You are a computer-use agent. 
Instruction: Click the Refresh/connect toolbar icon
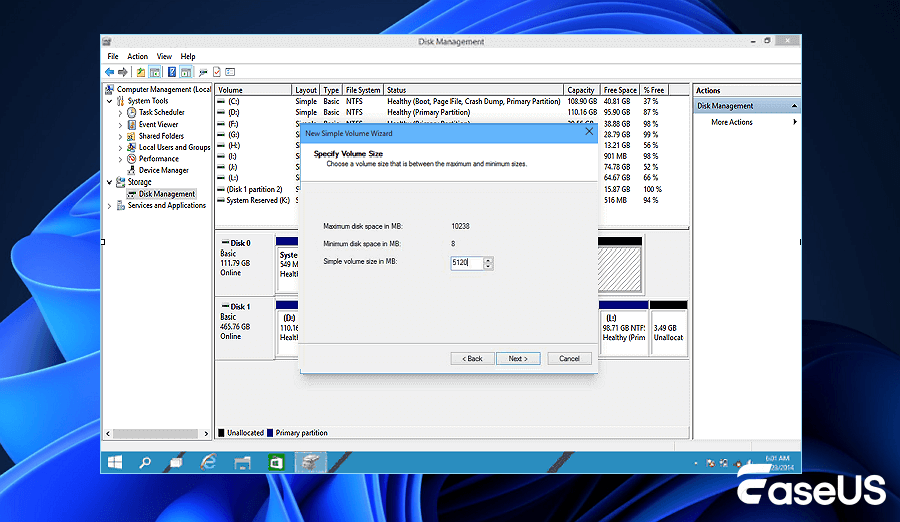[203, 72]
